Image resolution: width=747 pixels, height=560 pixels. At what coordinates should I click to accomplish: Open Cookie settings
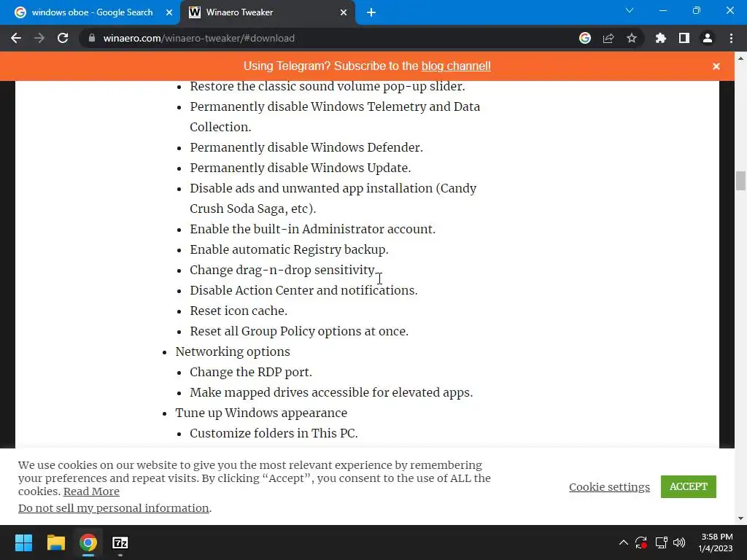609,486
